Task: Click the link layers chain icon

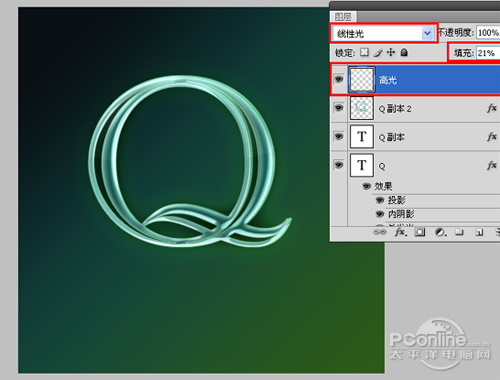Action: (380, 232)
